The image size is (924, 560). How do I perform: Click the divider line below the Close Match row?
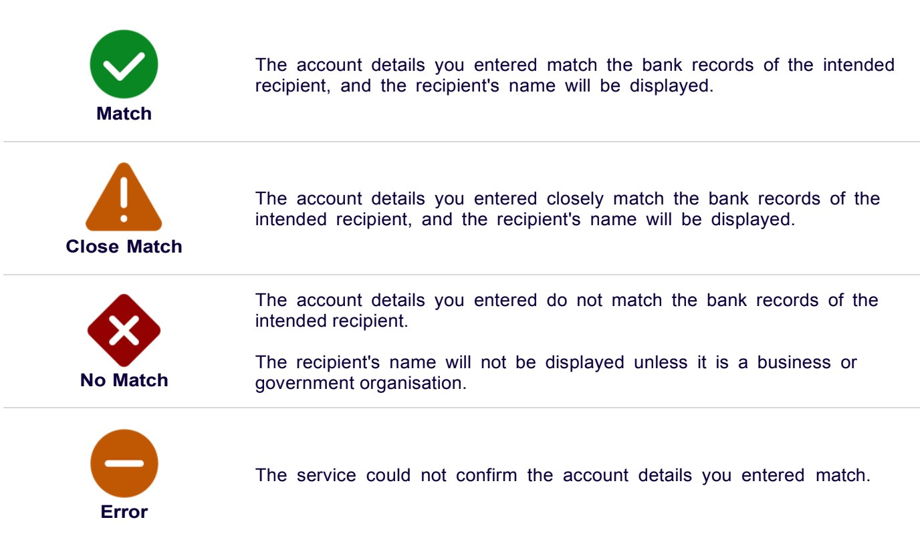[x=461, y=275]
